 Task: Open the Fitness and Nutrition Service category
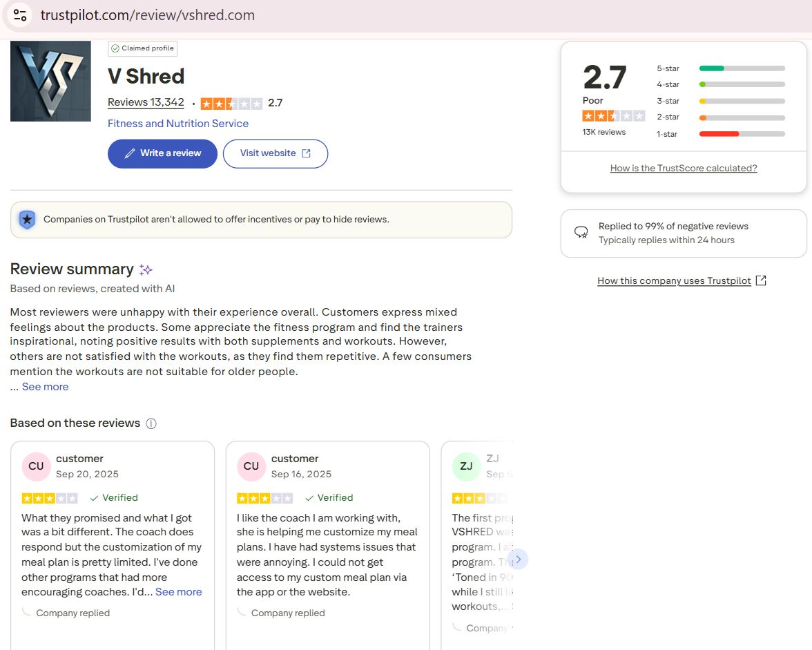pos(178,124)
